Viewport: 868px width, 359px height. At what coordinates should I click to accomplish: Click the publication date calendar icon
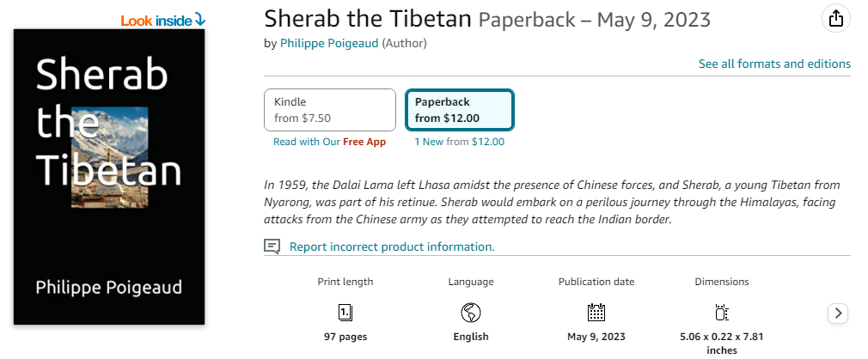(x=596, y=313)
